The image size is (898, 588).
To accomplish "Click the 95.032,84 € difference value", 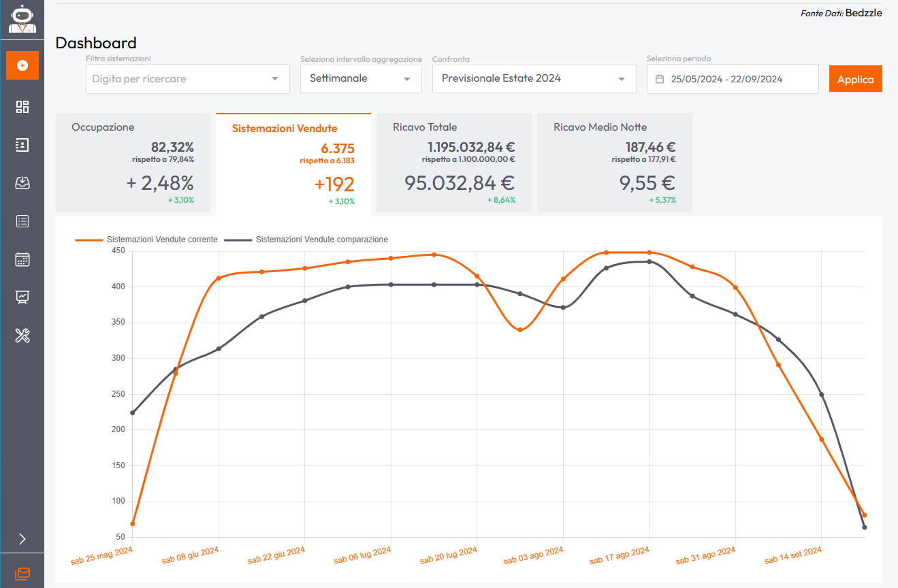I will tap(460, 182).
